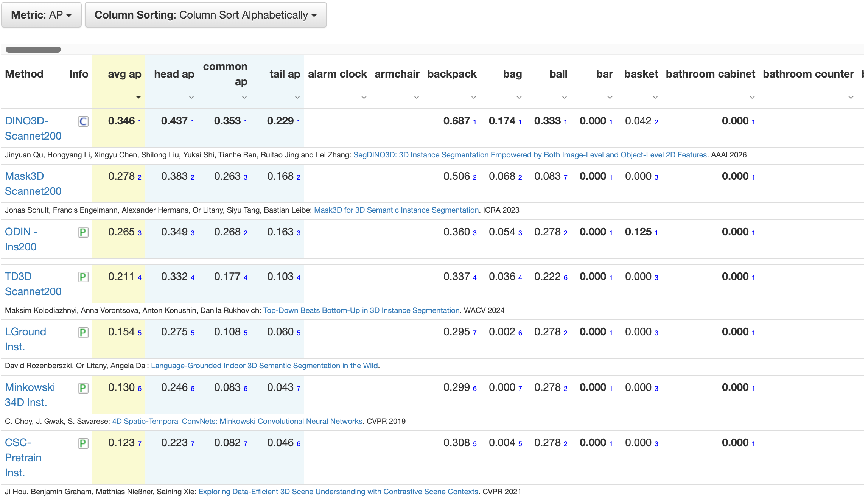Sort by the common ap column arrow
868x501 pixels.
[x=244, y=97]
